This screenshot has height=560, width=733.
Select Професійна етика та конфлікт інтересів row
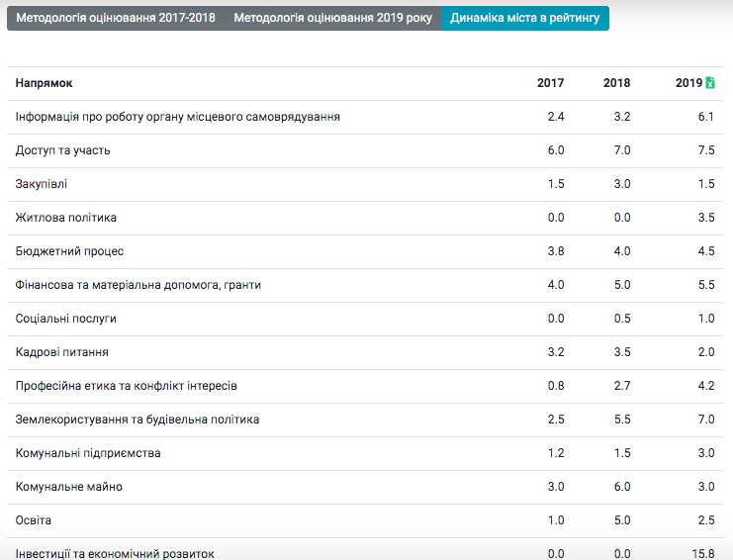point(366,387)
